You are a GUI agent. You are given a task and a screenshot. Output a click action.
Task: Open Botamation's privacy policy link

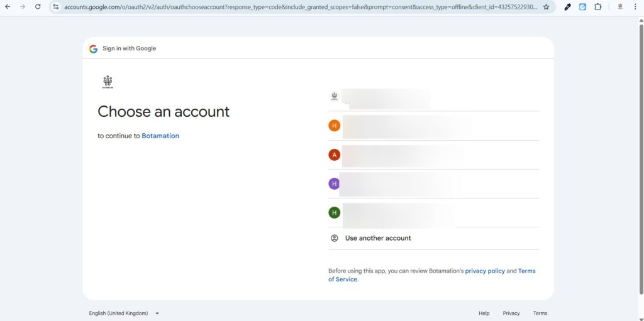pyautogui.click(x=485, y=271)
